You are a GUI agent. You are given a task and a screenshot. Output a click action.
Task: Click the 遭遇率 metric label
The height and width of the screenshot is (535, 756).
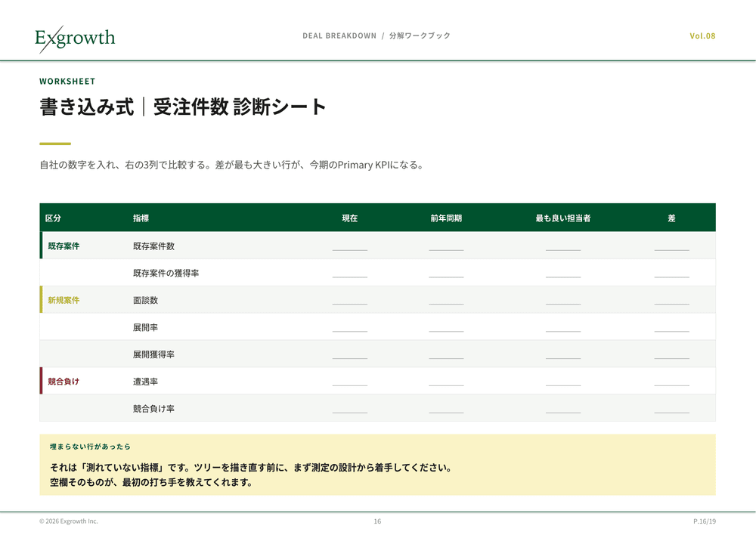point(146,382)
